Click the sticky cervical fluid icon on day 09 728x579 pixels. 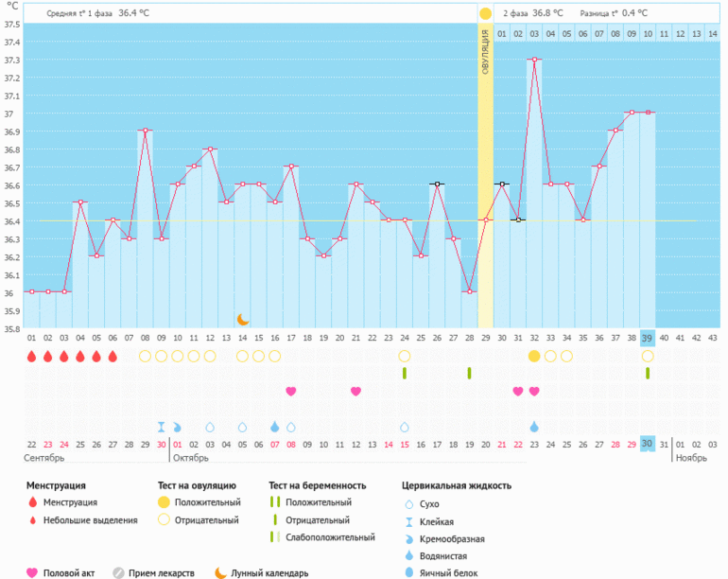tap(161, 427)
